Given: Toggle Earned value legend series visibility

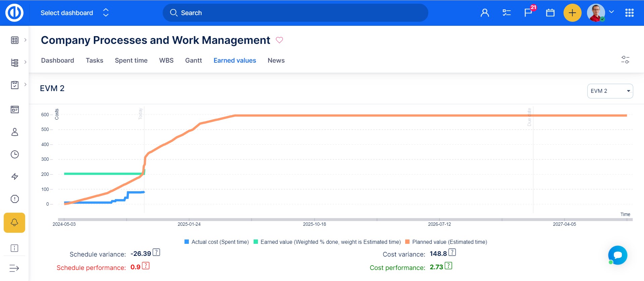Looking at the screenshot, I should (x=327, y=242).
